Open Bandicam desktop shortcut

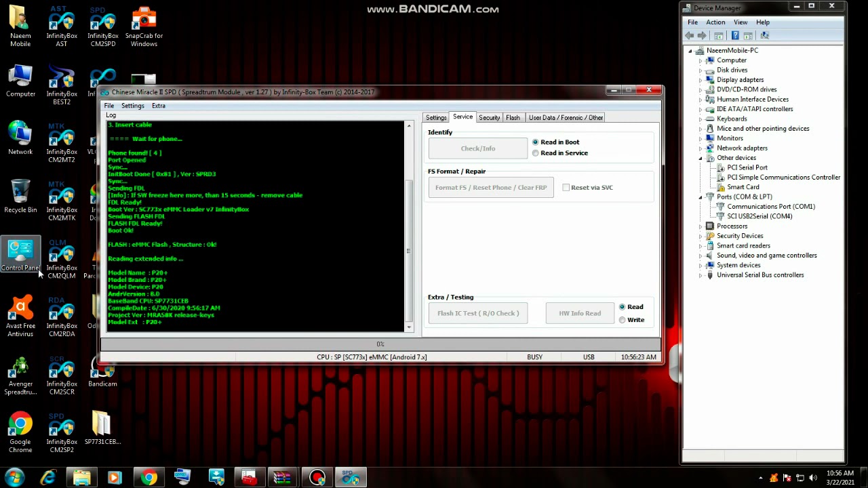(102, 373)
